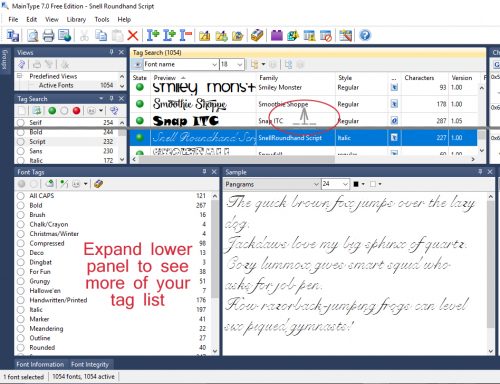Select Active Fonts in Predefined Views
The height and width of the screenshot is (384, 500).
[56, 85]
